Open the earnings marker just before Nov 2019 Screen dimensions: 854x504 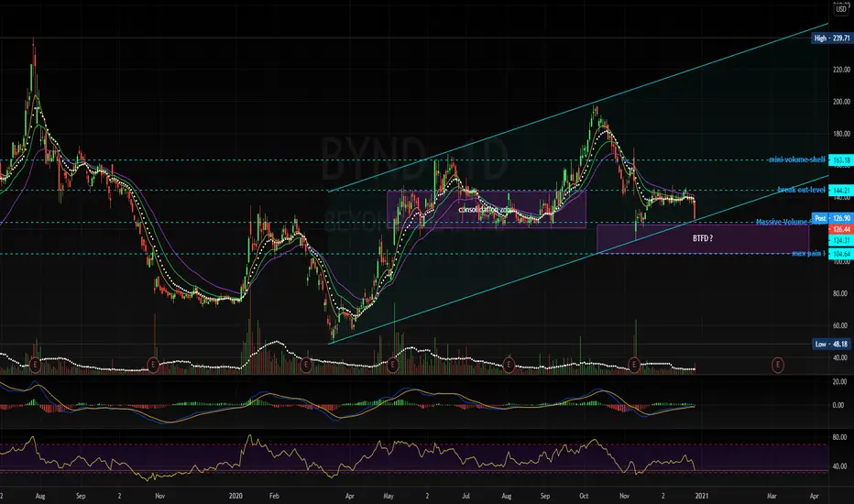coord(153,365)
